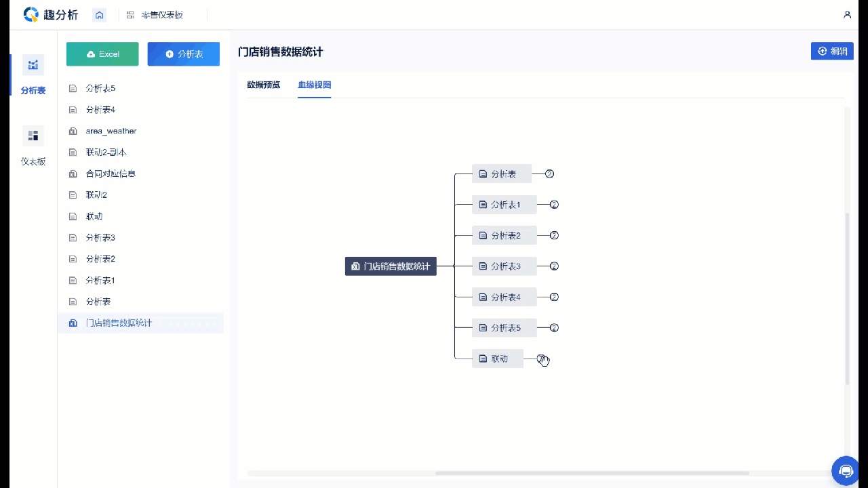868x488 pixels.
Task: Open the 仪表板 sidebar icon
Action: [x=33, y=136]
